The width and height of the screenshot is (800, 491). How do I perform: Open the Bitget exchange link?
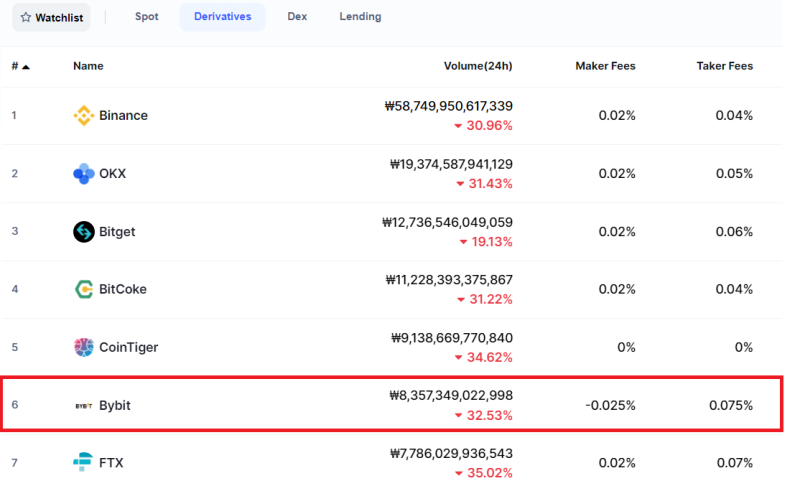117,232
